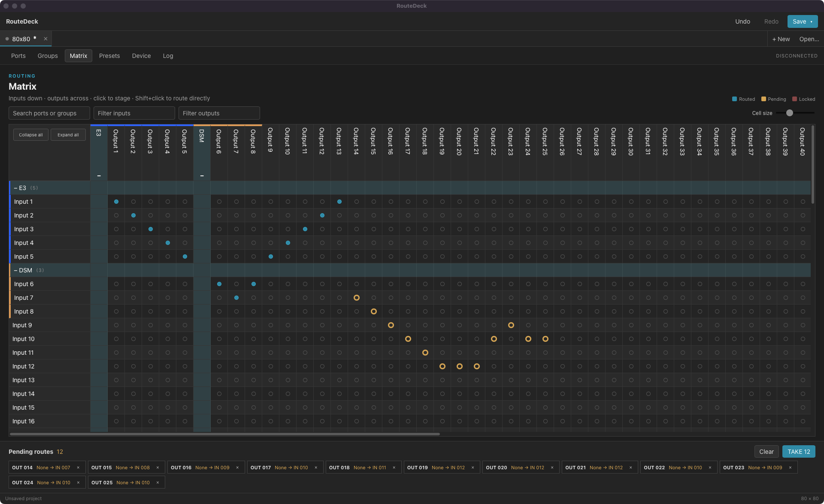Collapse the DSM output column group
This screenshot has width=824, height=504.
(x=202, y=176)
